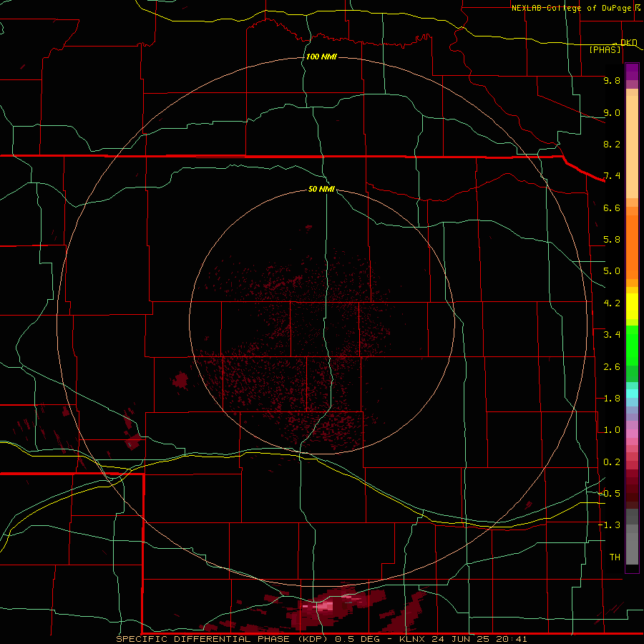
Task: Click the bright green segment of color bar
Action: 632,345
